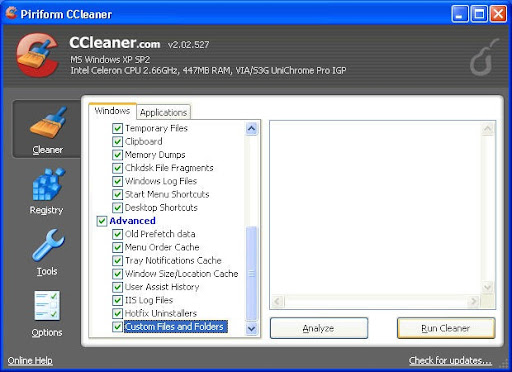512x372 pixels.
Task: Switch to the Applications tab
Action: pos(163,112)
